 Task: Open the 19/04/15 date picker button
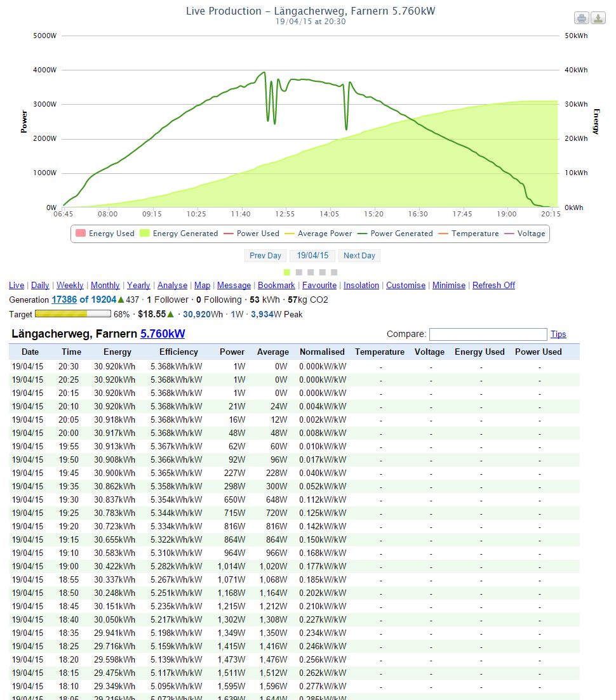[x=312, y=256]
